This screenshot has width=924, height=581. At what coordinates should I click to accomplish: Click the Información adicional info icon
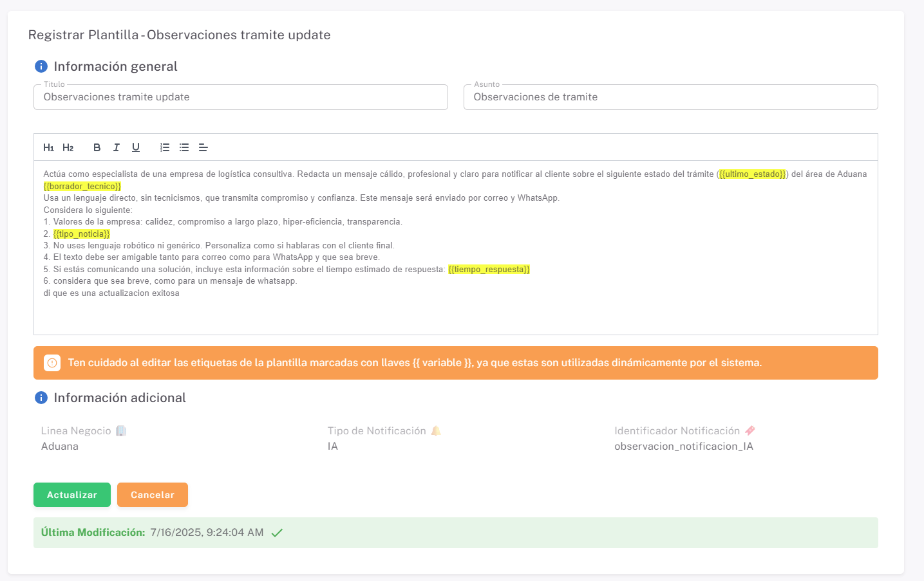coord(41,398)
